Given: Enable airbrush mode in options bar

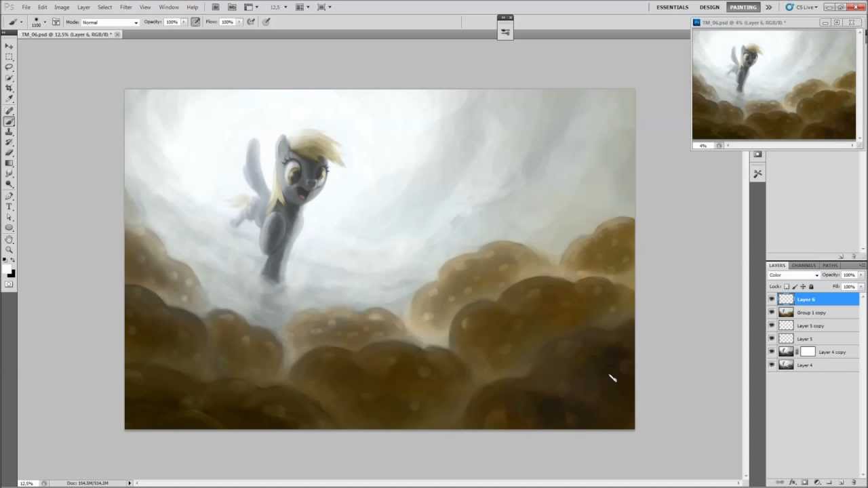Looking at the screenshot, I should point(251,22).
